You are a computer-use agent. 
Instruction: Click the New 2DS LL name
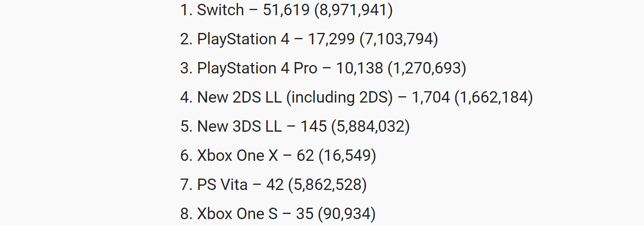click(239, 98)
